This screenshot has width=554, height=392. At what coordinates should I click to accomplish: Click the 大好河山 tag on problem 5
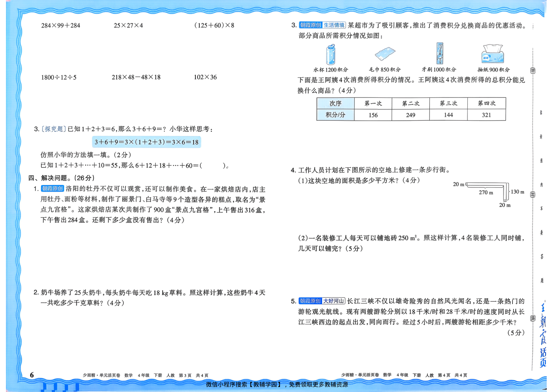click(333, 301)
